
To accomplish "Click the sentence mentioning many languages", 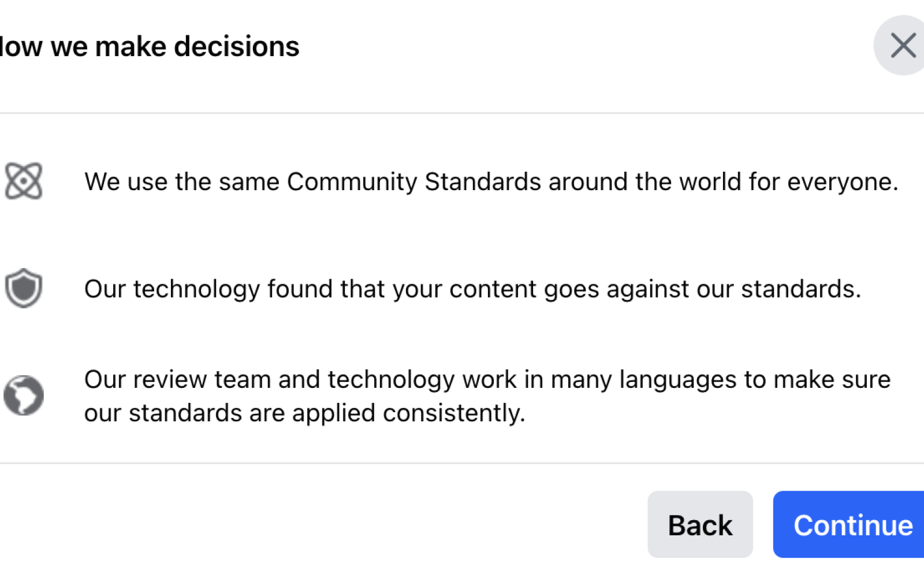I will pyautogui.click(x=488, y=380).
